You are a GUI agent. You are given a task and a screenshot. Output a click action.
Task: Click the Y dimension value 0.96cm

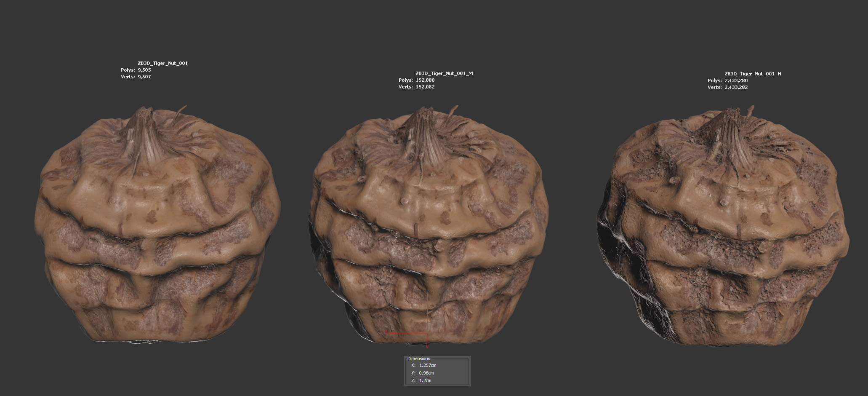click(x=426, y=373)
